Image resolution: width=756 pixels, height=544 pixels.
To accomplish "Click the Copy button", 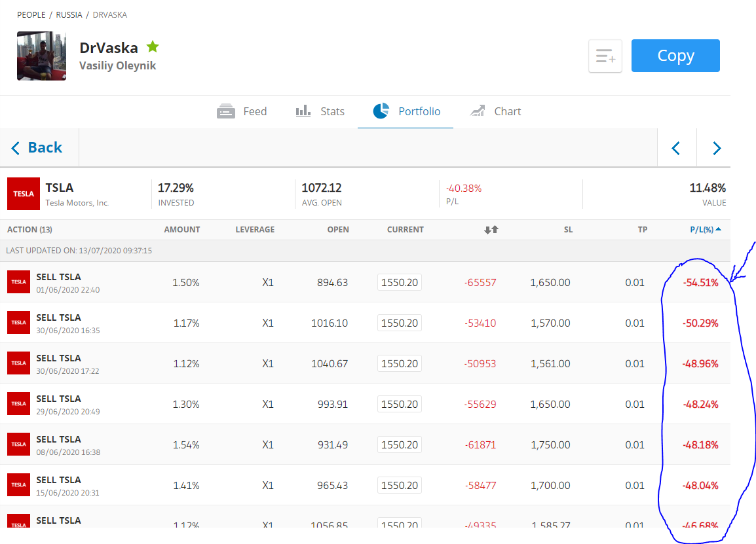I will 675,56.
